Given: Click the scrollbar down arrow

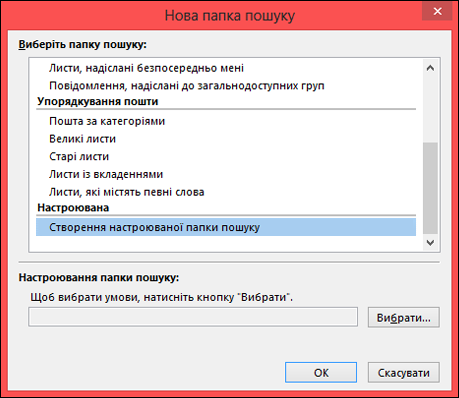Looking at the screenshot, I should 430,242.
